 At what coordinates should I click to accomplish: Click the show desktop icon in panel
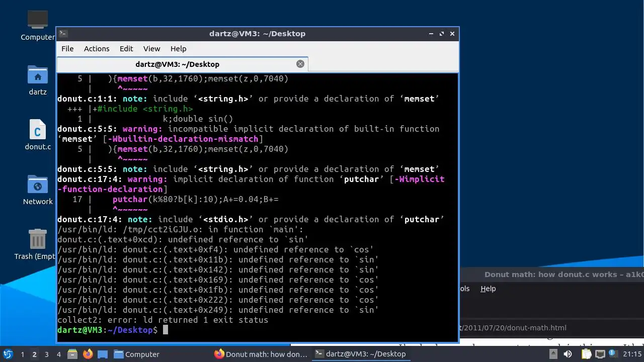102,354
